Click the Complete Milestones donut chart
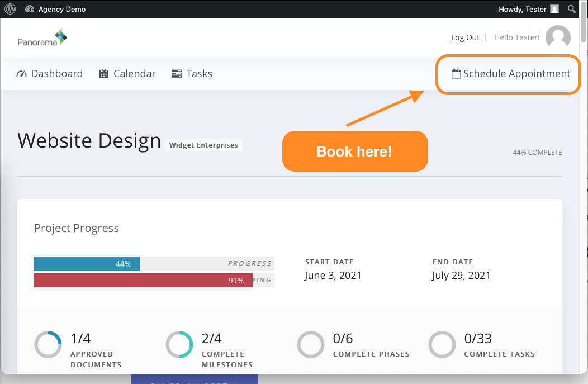Viewport: 588px width, 384px height. pos(179,344)
